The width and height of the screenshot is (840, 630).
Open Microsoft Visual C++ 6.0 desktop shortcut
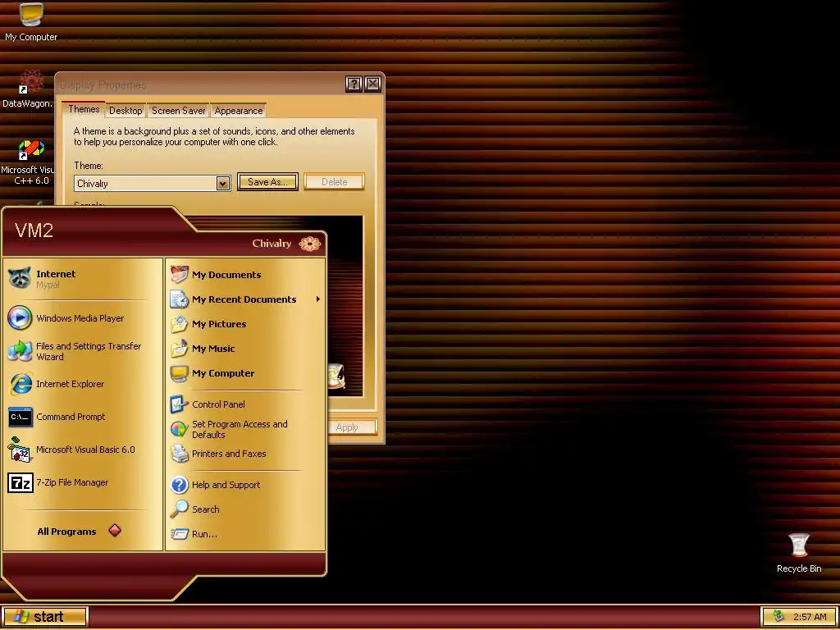31,150
